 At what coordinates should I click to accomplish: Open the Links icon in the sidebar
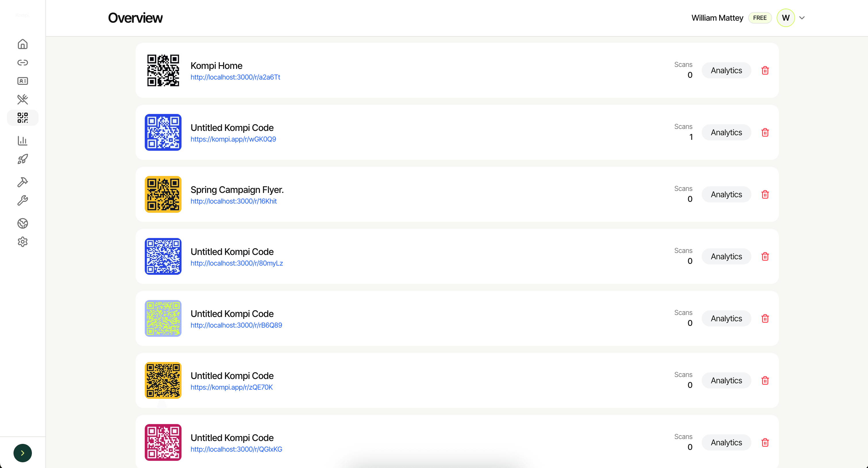(x=23, y=63)
